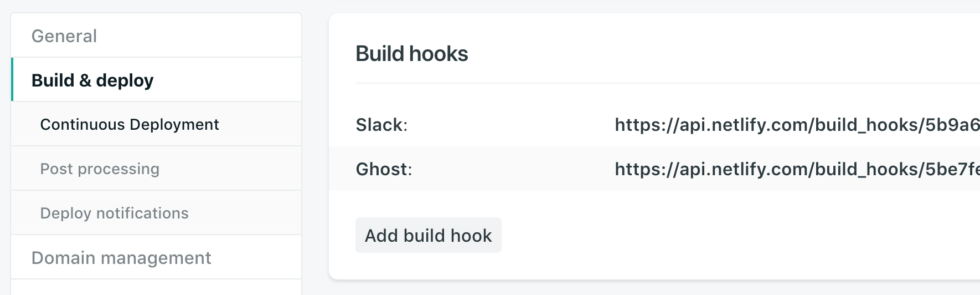Open Domain management settings
The width and height of the screenshot is (980, 295).
(121, 258)
